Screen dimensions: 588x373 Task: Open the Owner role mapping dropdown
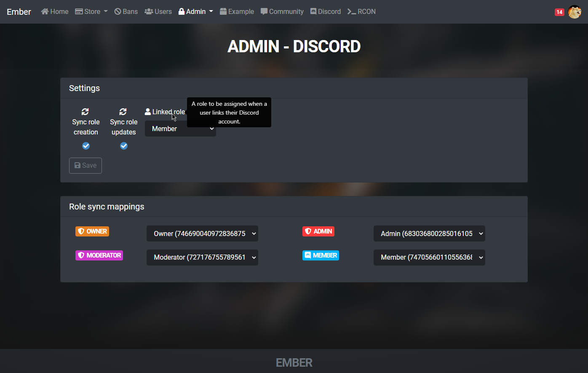(x=202, y=233)
